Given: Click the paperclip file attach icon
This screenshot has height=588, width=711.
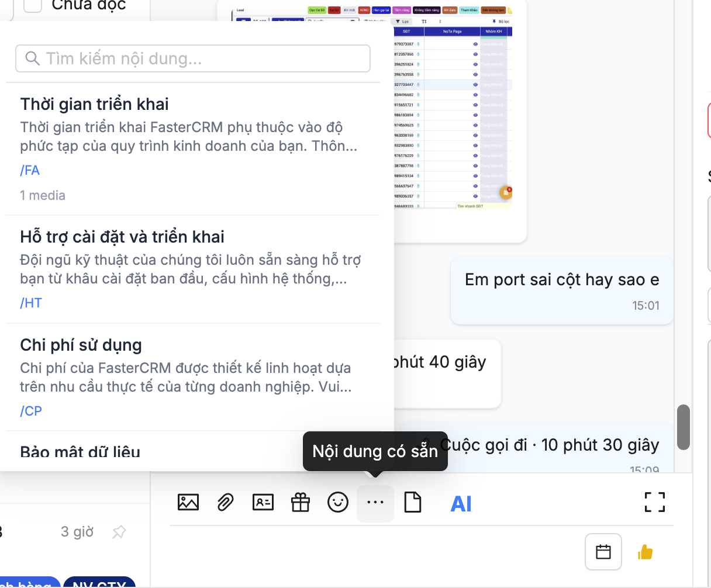Looking at the screenshot, I should pos(225,503).
